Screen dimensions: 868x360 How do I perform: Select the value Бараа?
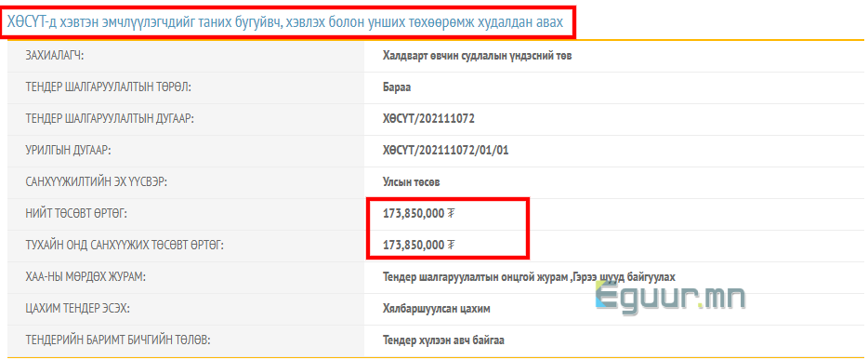(x=397, y=87)
